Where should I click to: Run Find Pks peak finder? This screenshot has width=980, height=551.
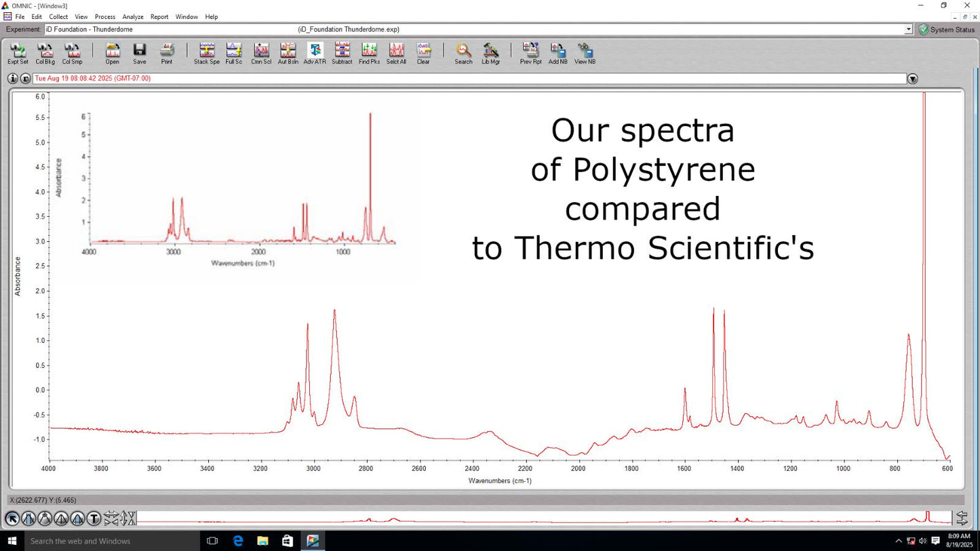[x=369, y=54]
